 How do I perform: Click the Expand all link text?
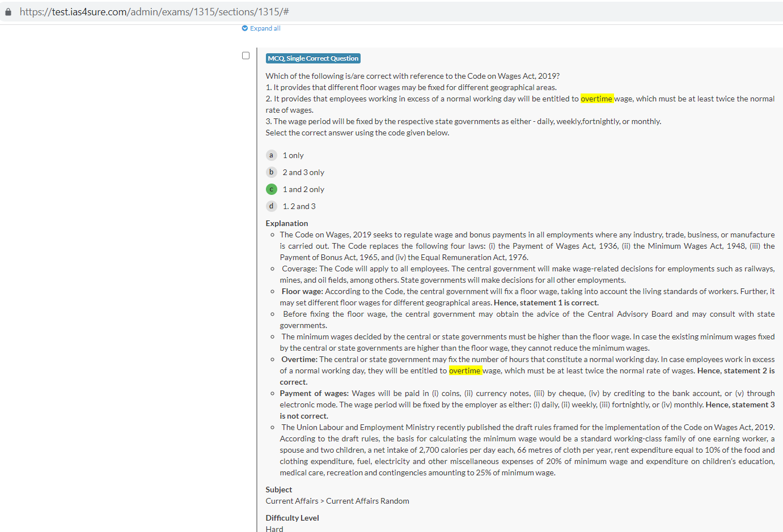coord(265,28)
